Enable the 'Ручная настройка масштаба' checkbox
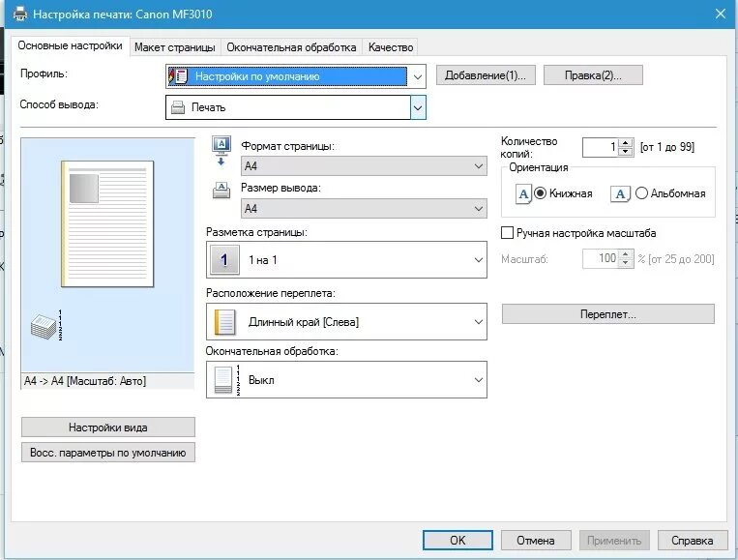The width and height of the screenshot is (738, 560). pos(507,233)
